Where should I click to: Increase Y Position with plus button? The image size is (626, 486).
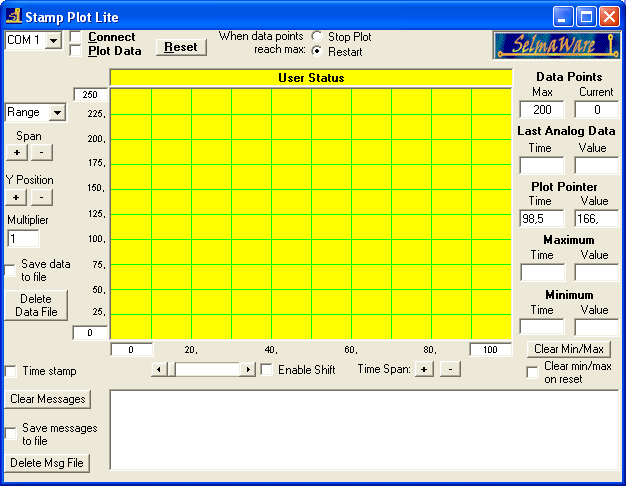pos(16,197)
